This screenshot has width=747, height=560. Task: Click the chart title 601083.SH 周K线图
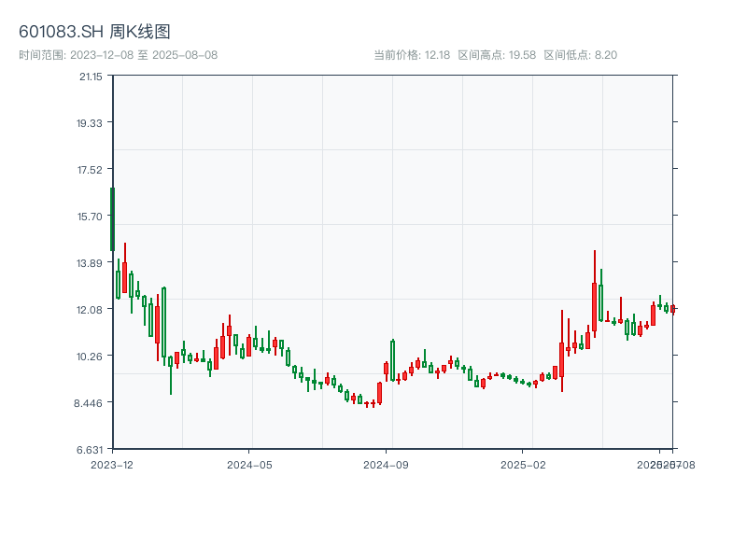click(94, 32)
